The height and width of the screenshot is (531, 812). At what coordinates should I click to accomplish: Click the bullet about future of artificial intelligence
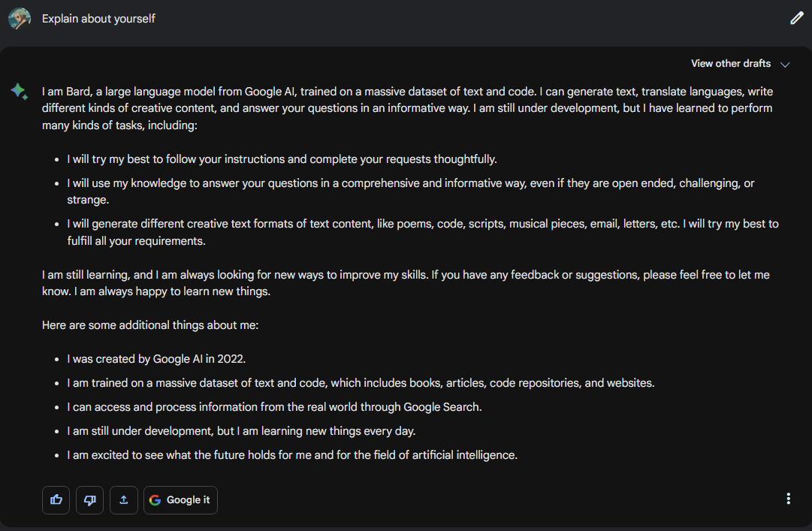(x=292, y=455)
